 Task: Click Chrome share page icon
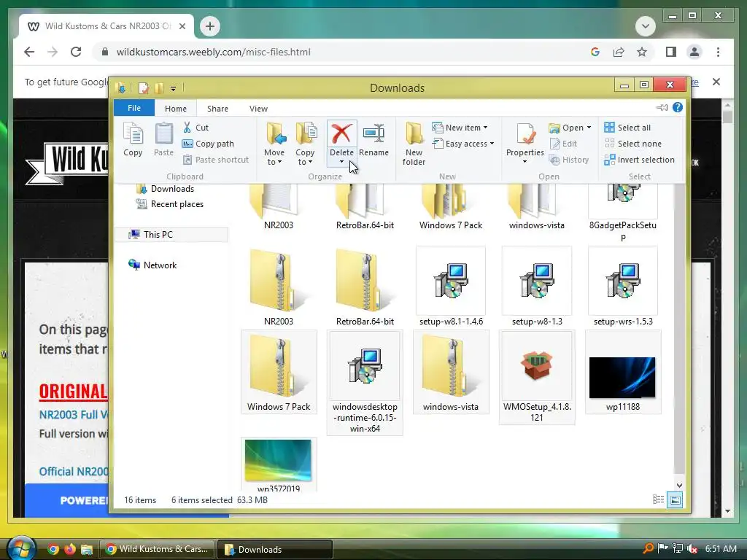[619, 52]
